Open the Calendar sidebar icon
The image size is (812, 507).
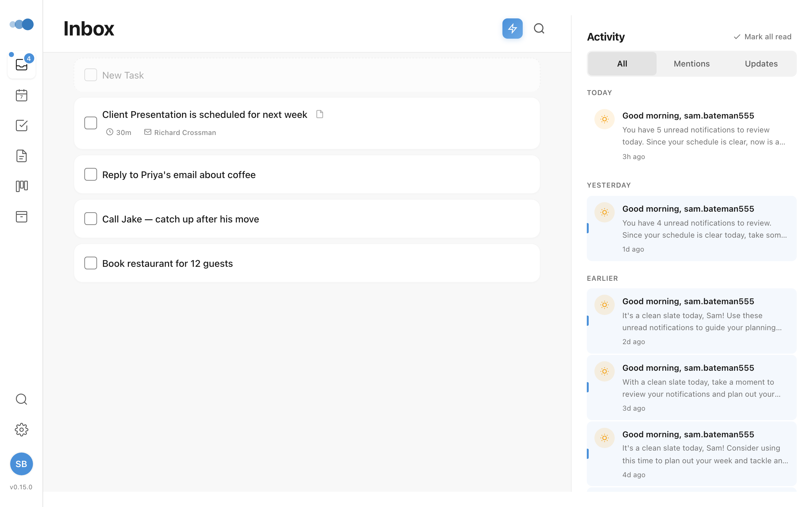[x=22, y=96]
